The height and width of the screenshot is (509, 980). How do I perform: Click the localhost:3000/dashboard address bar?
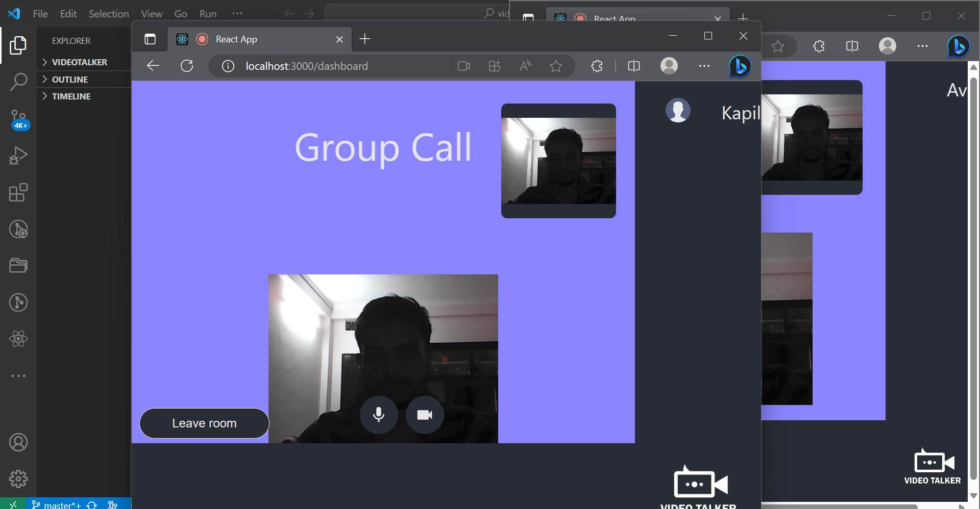pyautogui.click(x=307, y=66)
